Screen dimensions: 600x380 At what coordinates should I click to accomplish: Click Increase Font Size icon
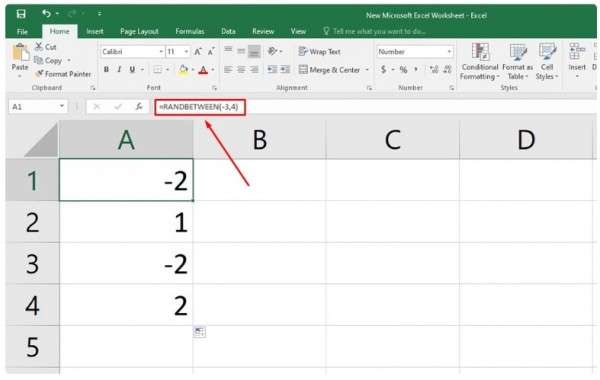(198, 52)
